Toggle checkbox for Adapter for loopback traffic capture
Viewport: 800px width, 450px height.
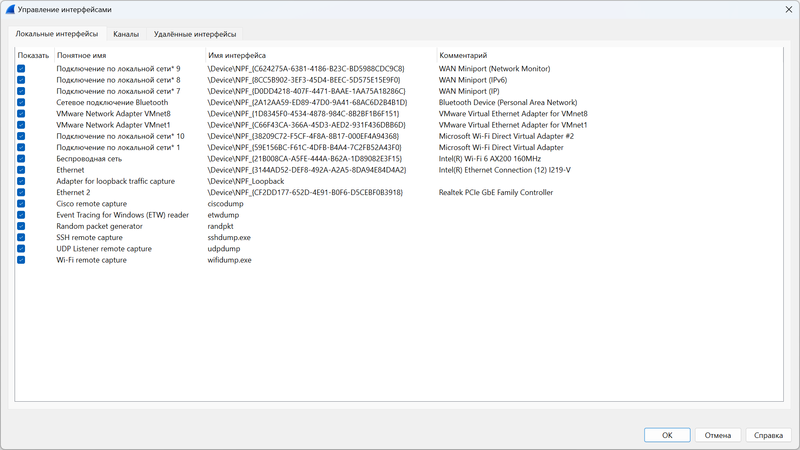pos(21,181)
